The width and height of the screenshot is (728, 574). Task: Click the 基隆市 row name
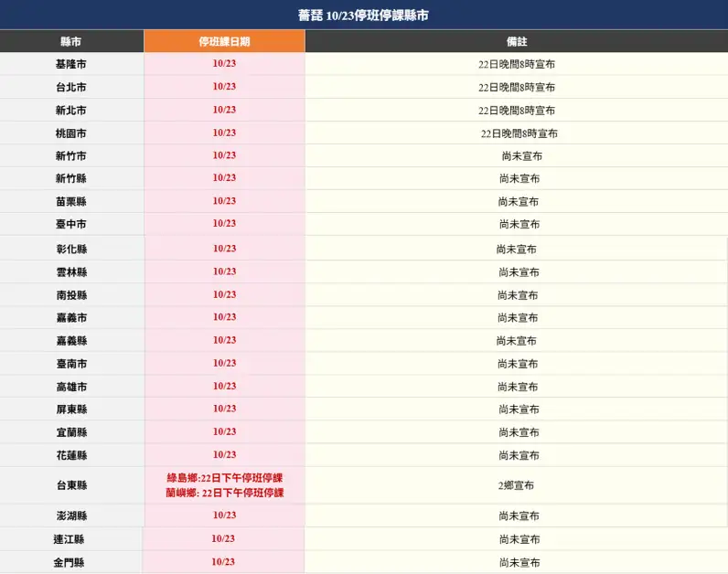coord(71,64)
